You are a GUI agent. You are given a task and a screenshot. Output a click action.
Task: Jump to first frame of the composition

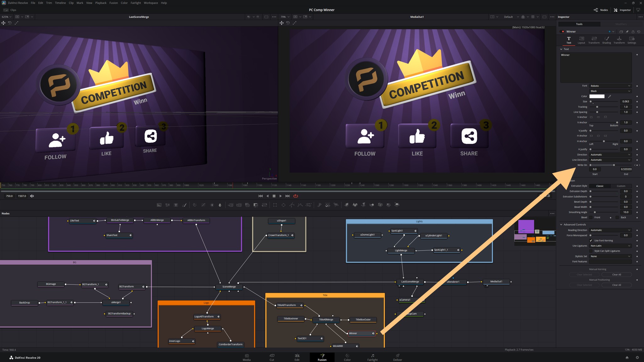tap(260, 196)
